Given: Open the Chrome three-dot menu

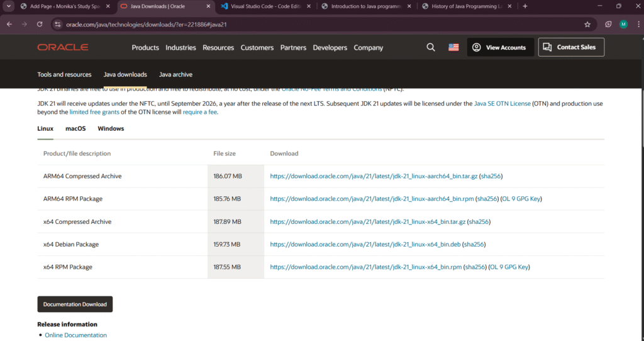Looking at the screenshot, I should pyautogui.click(x=638, y=25).
